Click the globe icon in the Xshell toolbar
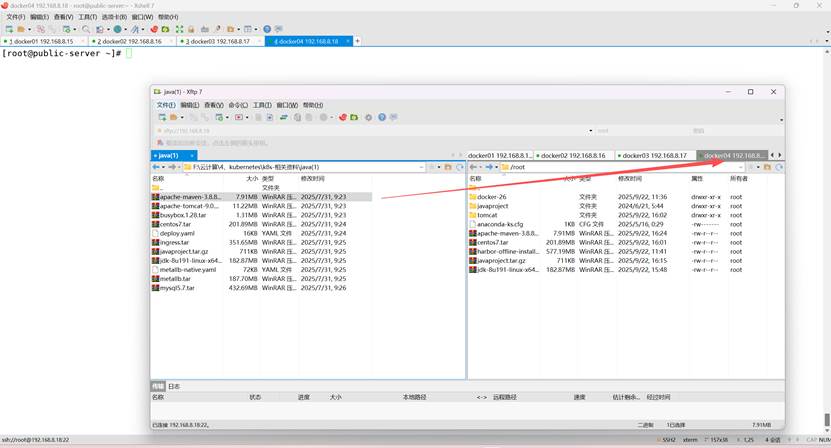This screenshot has height=448, width=831. pos(118,29)
